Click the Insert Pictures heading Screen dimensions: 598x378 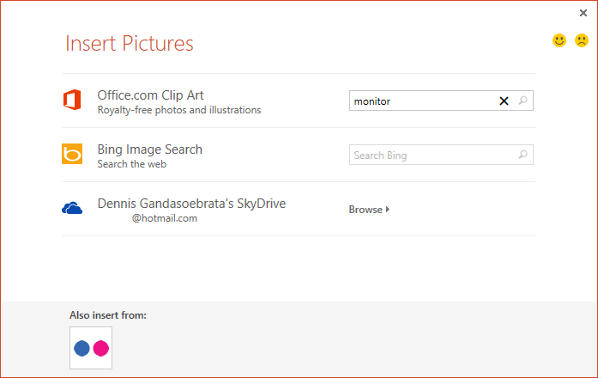[129, 43]
